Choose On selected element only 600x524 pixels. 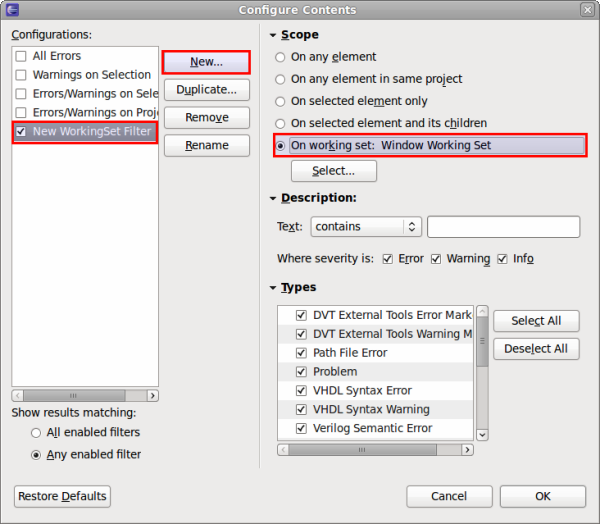[280, 101]
